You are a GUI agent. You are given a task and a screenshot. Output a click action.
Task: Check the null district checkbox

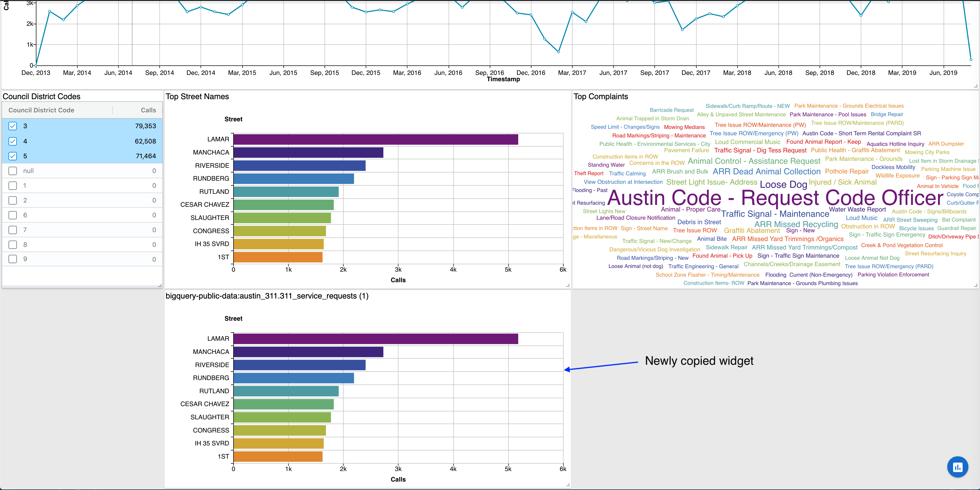click(13, 171)
